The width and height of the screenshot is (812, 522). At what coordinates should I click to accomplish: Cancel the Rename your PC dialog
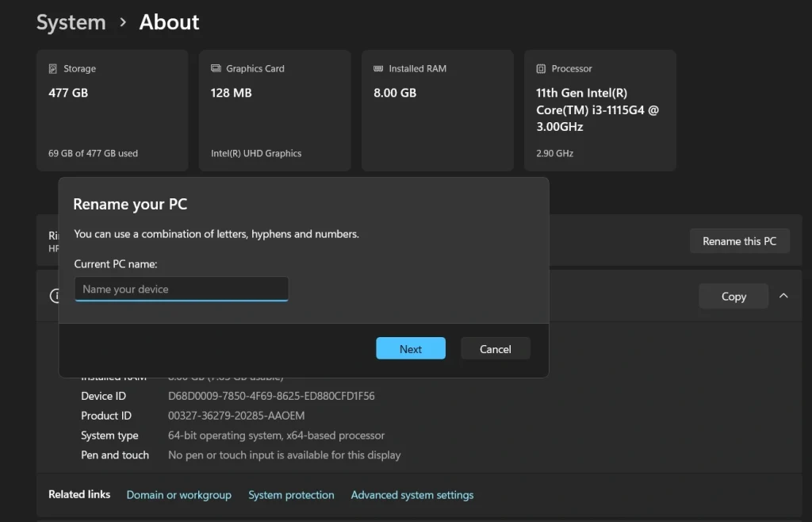[495, 349]
